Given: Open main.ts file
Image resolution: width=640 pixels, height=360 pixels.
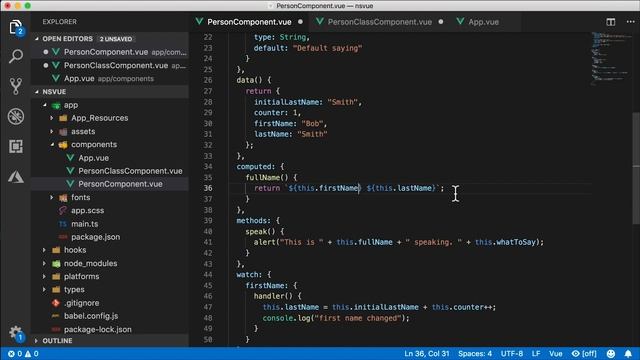Looking at the screenshot, I should point(84,224).
